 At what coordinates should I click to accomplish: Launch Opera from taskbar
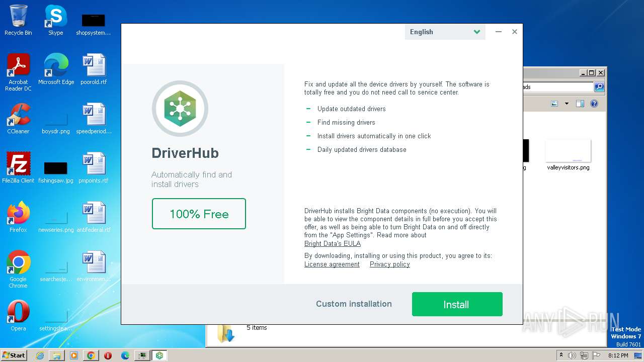pyautogui.click(x=108, y=355)
